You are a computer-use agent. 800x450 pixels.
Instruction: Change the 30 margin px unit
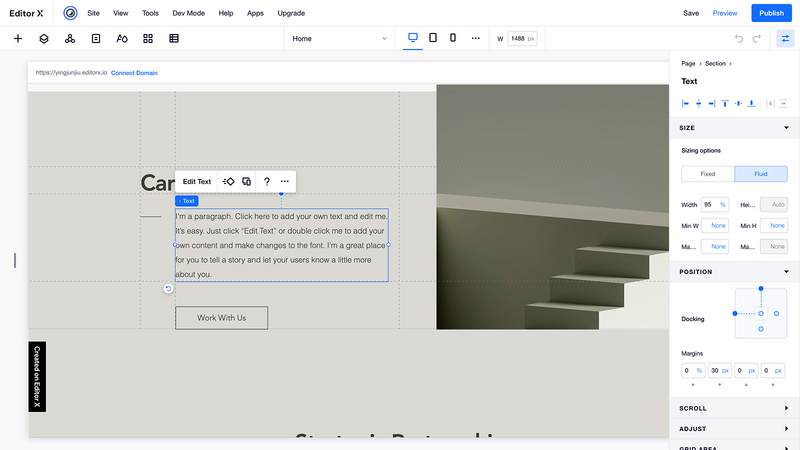click(725, 370)
